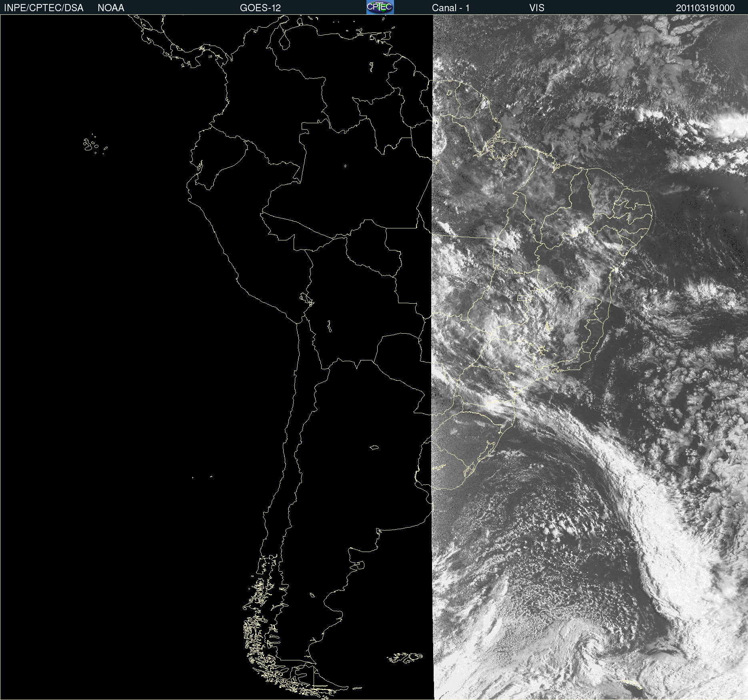Click the NOAA text in header
Viewport: 748px width, 700px height.
(111, 8)
